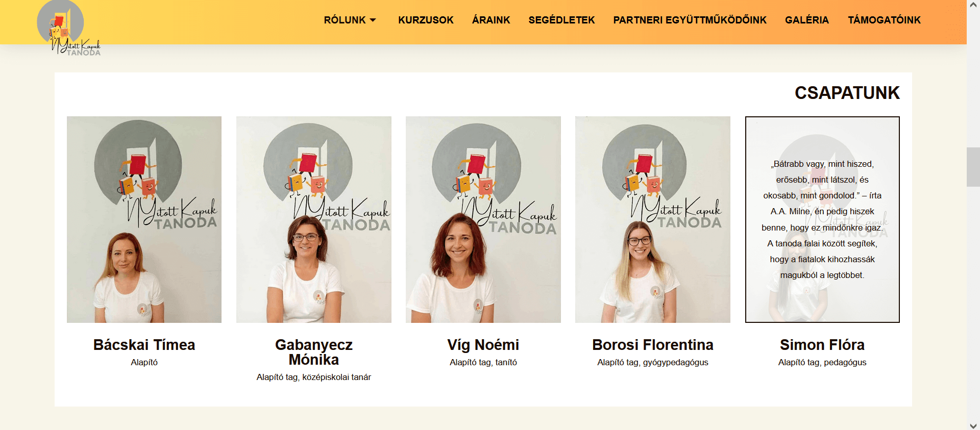The image size is (980, 430).
Task: Visit the TÁMOGATÓINK page
Action: tap(885, 20)
